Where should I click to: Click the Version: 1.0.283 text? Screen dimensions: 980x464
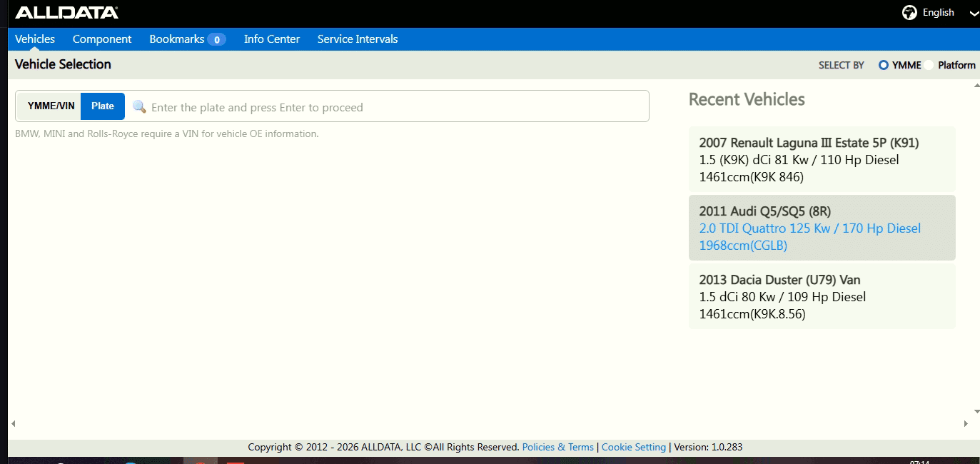coord(708,447)
